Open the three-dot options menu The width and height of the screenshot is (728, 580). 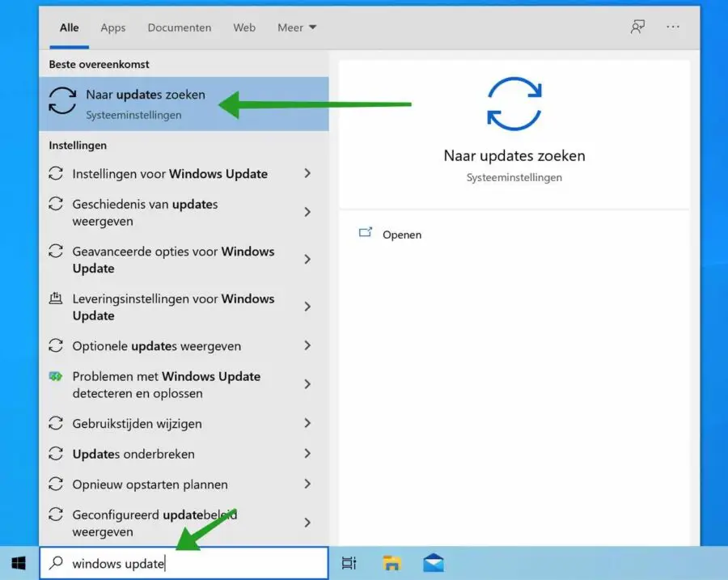click(x=673, y=27)
